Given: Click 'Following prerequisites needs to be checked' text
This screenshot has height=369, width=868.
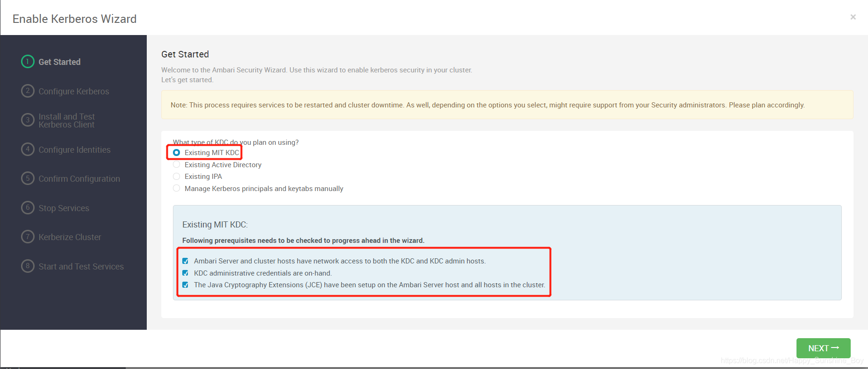Looking at the screenshot, I should [303, 241].
